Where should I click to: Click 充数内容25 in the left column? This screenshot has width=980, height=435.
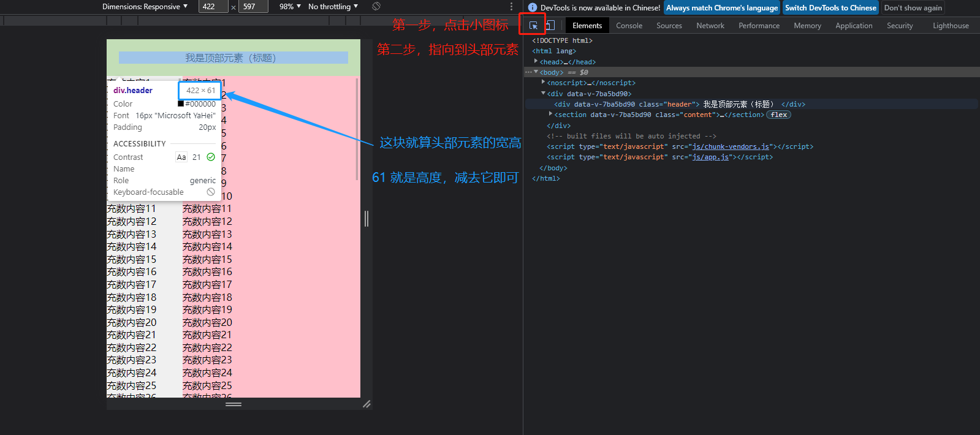[132, 385]
